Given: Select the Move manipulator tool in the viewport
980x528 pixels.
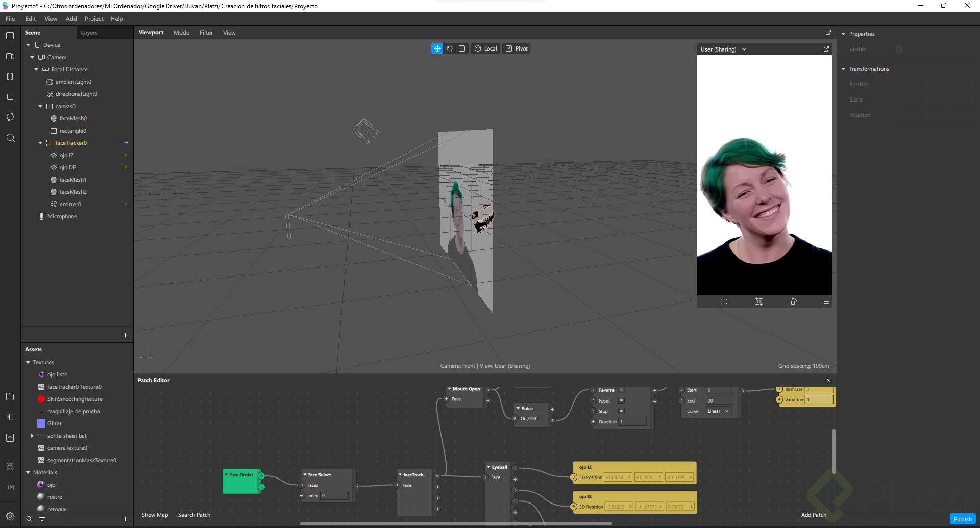Looking at the screenshot, I should point(437,48).
